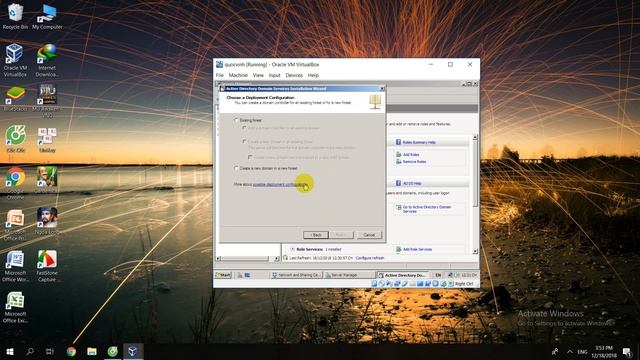Click the refresh icon beside Last Refresh
This screenshot has width=640, height=360.
(285, 258)
